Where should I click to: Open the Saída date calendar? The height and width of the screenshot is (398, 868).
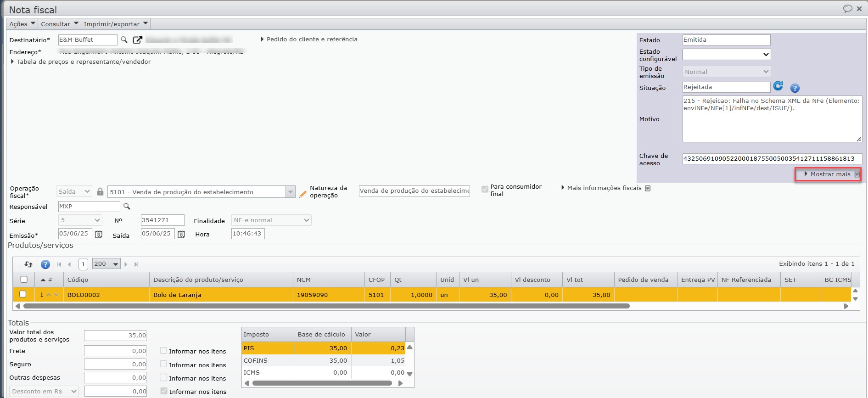pos(181,234)
